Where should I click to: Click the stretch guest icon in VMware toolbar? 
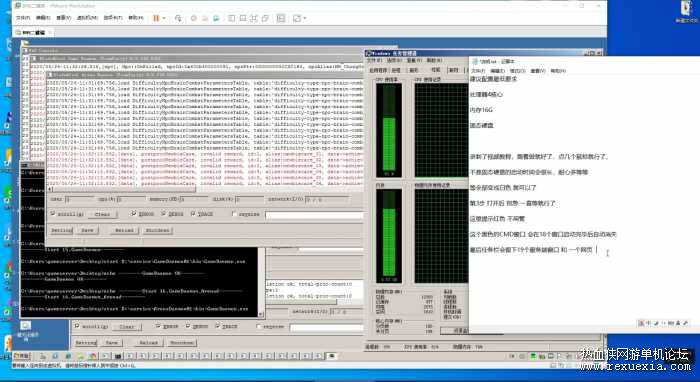296,18
